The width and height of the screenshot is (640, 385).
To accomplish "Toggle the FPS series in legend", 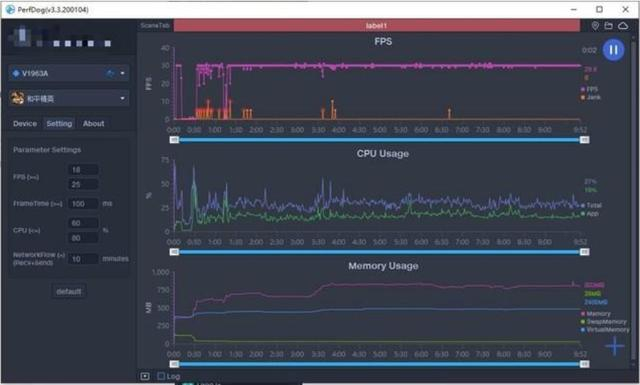I will (x=589, y=89).
